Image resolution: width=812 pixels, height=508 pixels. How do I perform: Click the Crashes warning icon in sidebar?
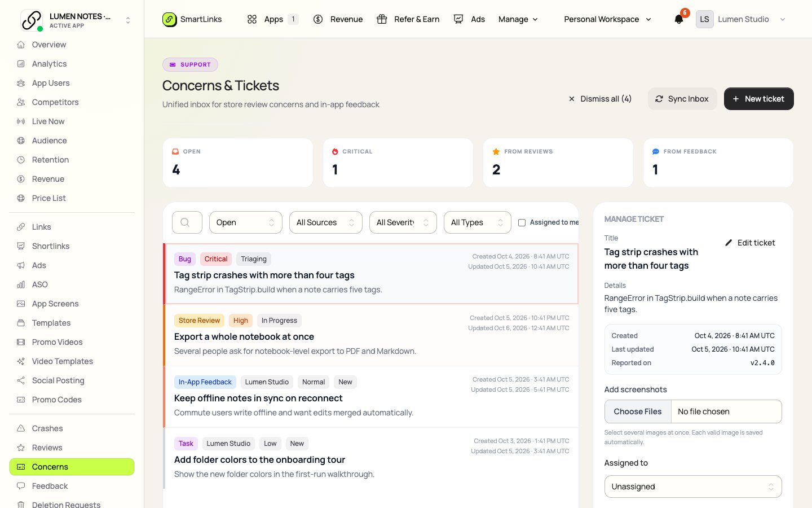[21, 428]
